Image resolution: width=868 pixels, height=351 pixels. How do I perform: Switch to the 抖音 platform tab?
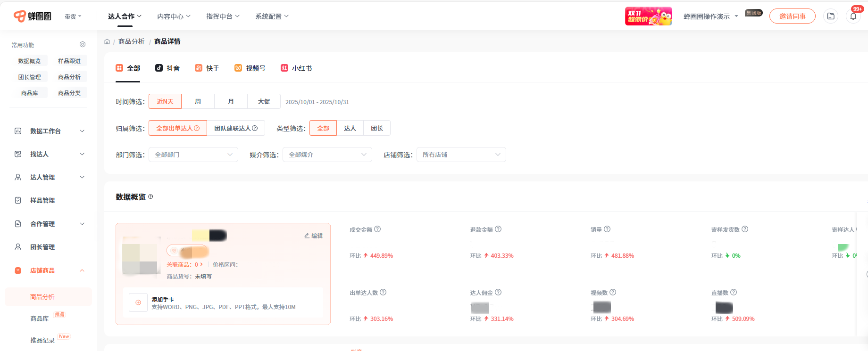click(167, 68)
